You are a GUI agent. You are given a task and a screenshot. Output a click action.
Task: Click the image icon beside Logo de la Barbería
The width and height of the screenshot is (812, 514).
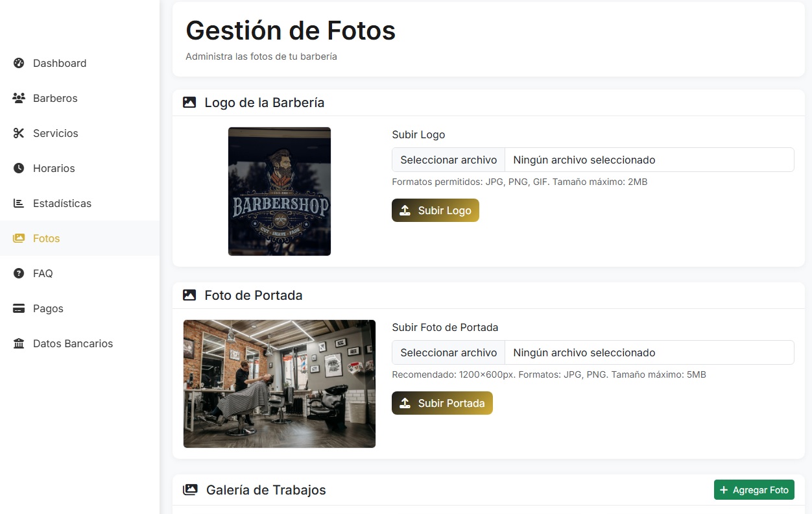click(189, 102)
